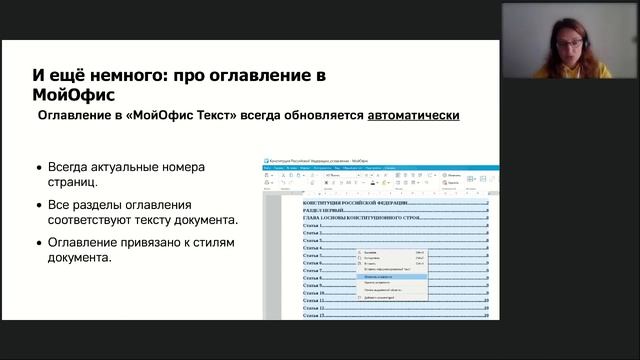Center-align text in MyOffice toolbar
The image size is (640, 360).
pyautogui.click(x=405, y=175)
